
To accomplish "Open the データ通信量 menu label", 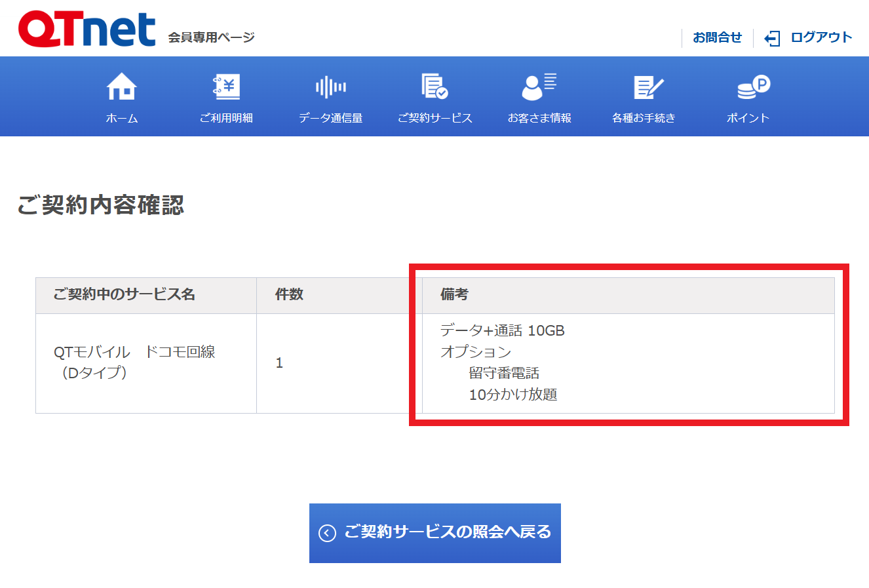I will [330, 118].
